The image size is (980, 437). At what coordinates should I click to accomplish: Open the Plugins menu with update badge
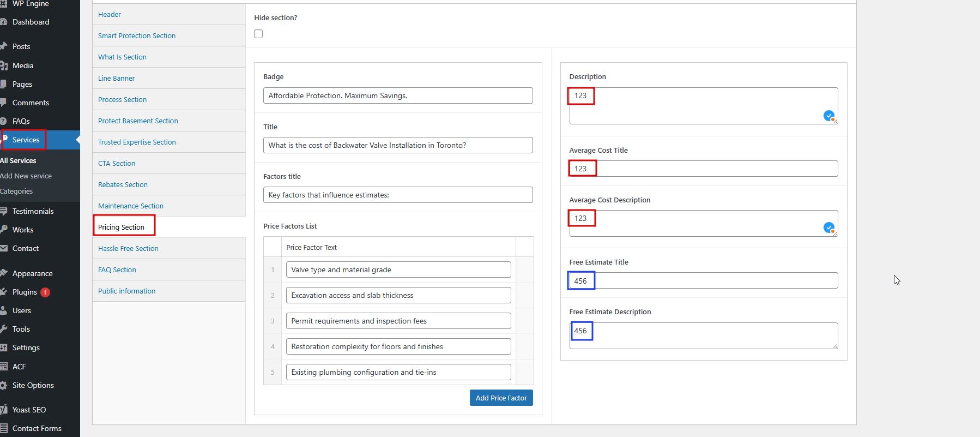[x=25, y=292]
